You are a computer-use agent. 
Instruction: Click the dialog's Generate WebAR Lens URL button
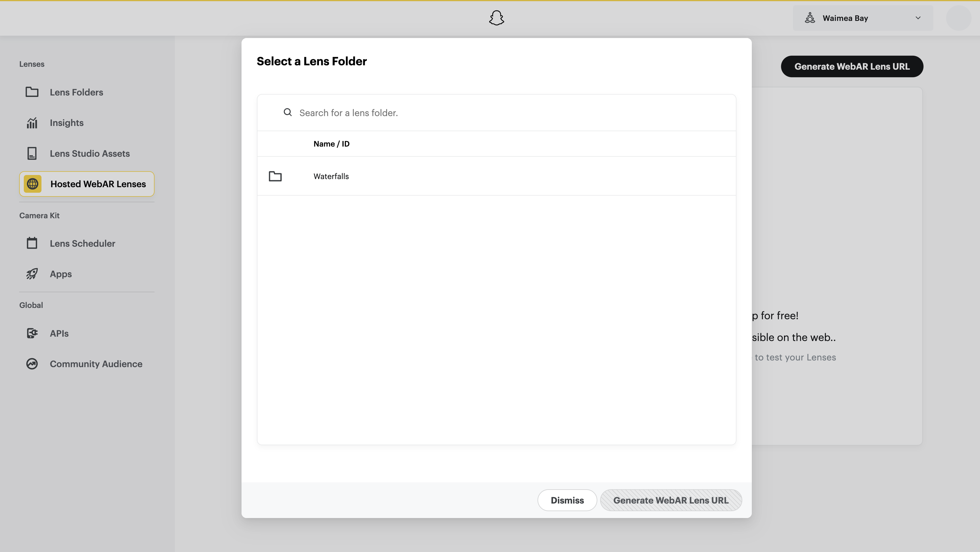point(671,500)
